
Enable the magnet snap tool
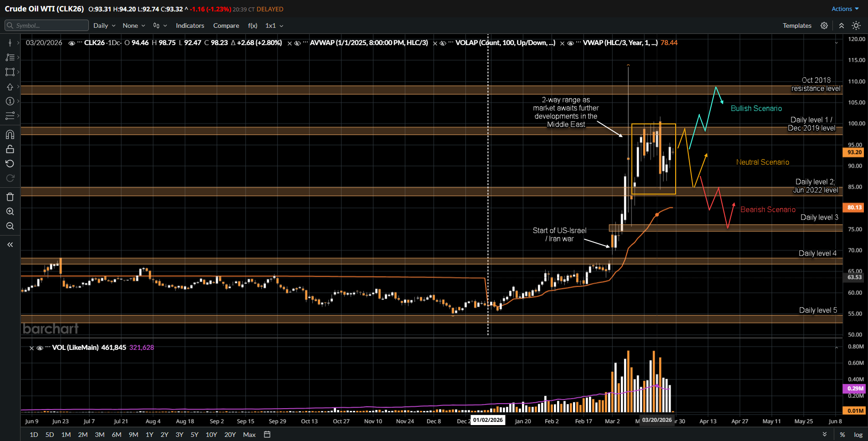coord(10,134)
